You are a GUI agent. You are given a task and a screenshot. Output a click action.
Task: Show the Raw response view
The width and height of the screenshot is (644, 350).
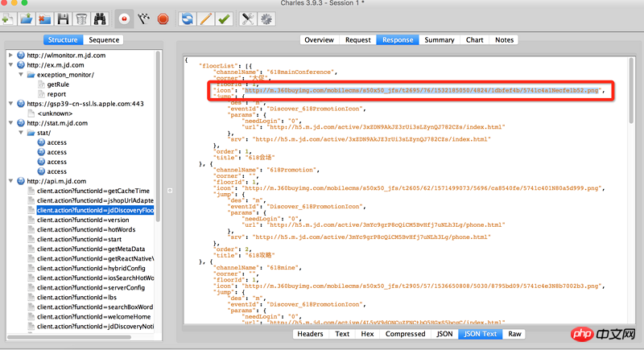click(514, 334)
